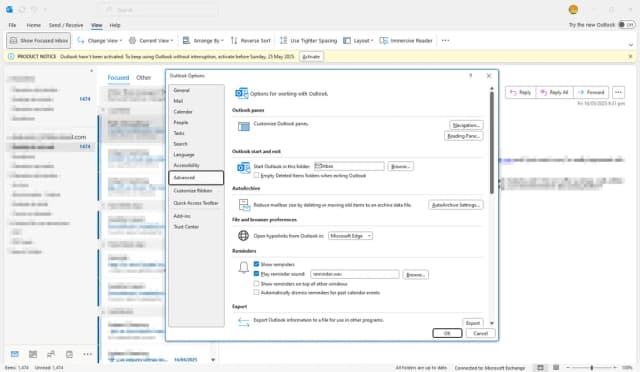Browse for the Outlook start folder
This screenshot has height=372, width=640.
point(400,166)
